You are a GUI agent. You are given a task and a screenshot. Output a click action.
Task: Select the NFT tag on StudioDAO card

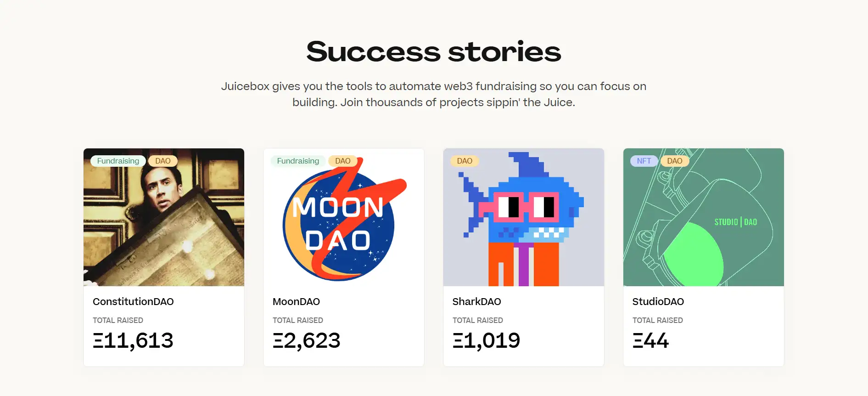coord(644,161)
